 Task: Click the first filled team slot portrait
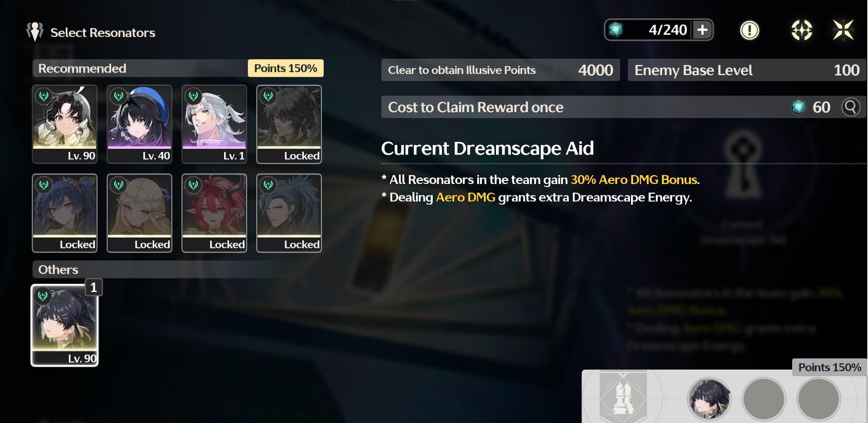709,399
